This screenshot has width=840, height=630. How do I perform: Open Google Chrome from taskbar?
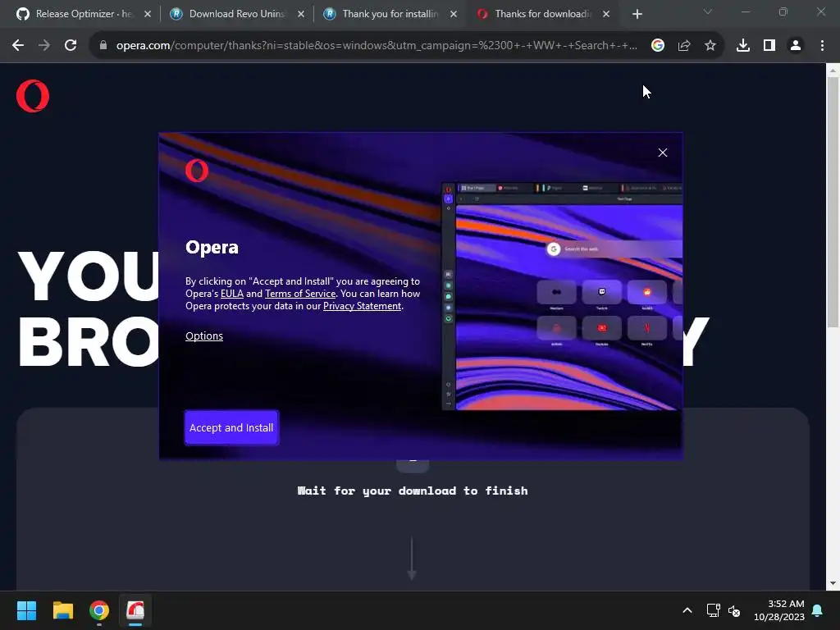coord(99,610)
